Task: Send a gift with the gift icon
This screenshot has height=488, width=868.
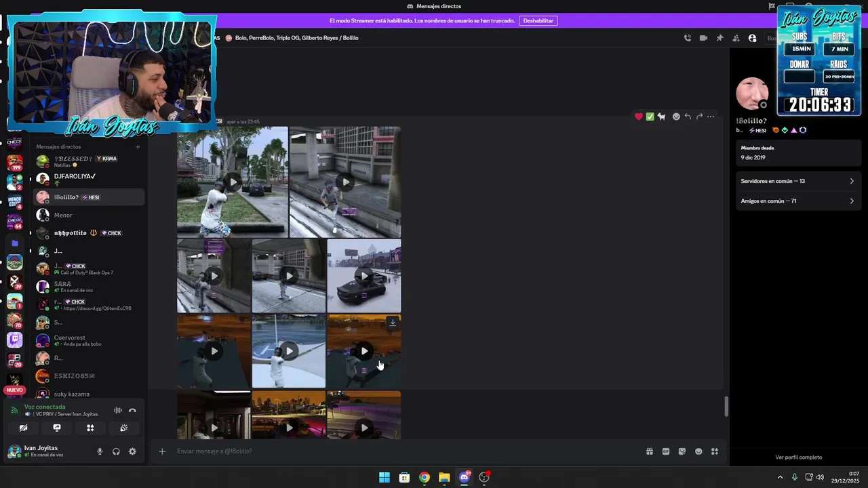Action: [649, 451]
